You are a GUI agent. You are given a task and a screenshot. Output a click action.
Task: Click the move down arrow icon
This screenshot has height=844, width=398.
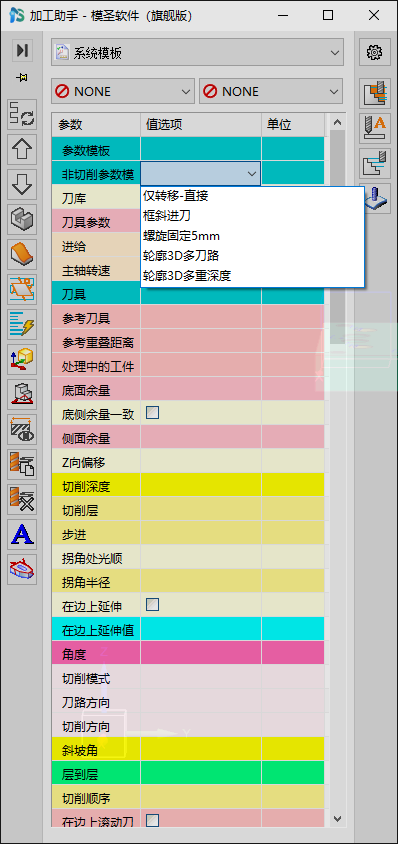point(22,184)
